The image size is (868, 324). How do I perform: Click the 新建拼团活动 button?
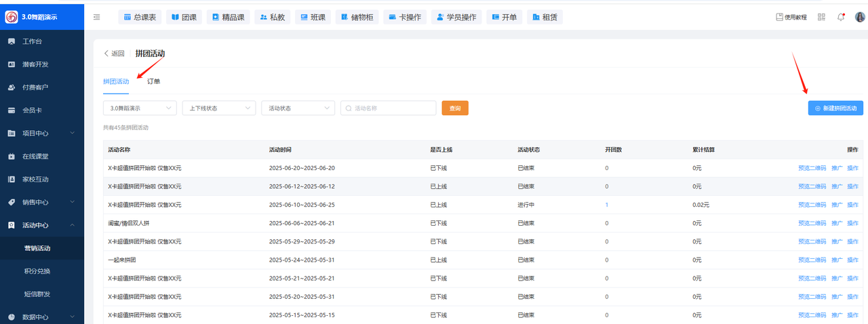click(835, 108)
